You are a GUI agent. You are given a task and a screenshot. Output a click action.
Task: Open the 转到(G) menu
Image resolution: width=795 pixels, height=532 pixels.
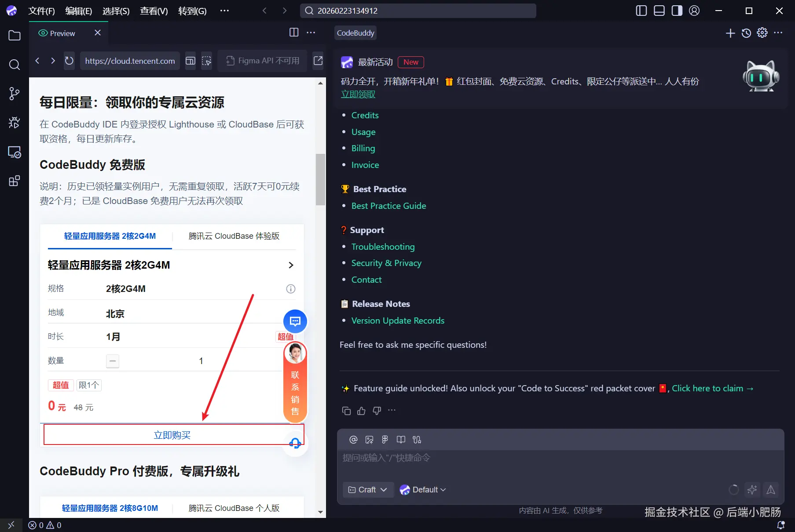click(192, 11)
